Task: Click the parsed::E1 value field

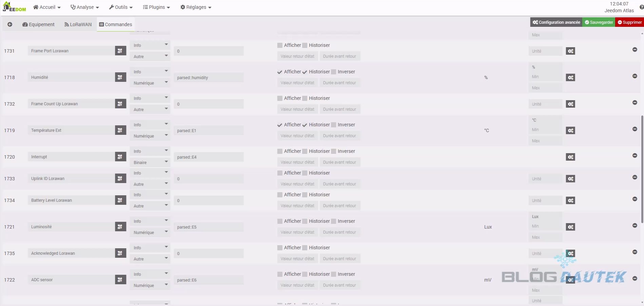Action: point(208,131)
